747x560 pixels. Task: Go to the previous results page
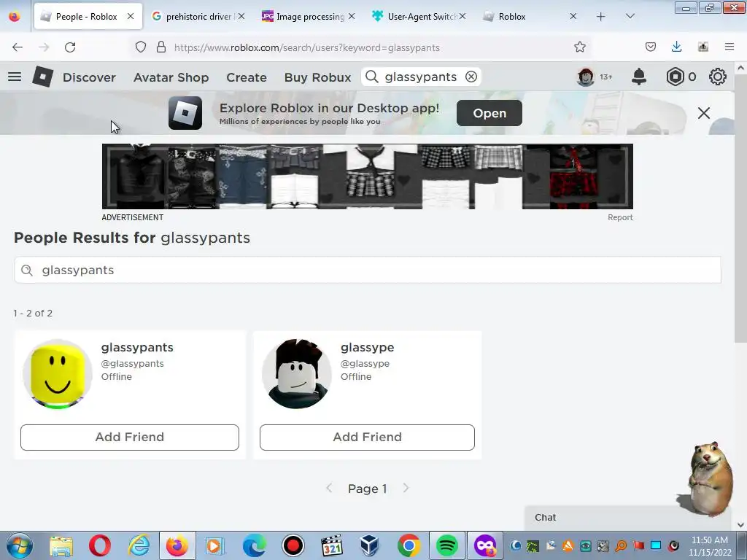(329, 488)
